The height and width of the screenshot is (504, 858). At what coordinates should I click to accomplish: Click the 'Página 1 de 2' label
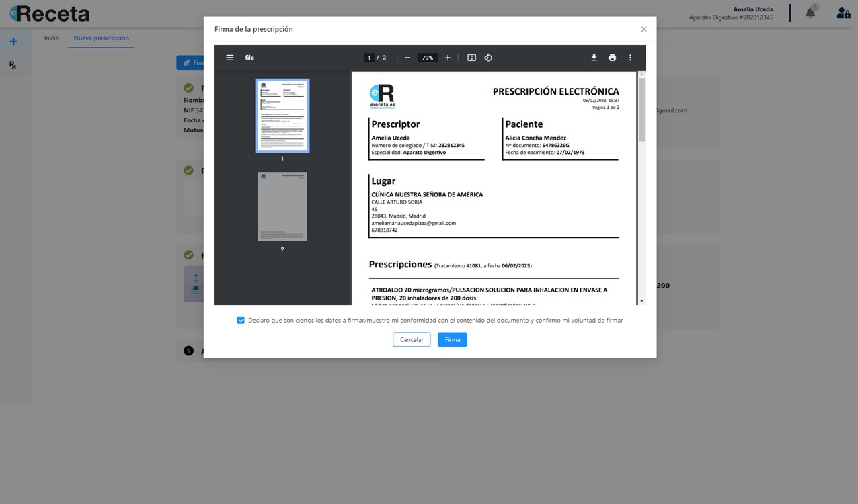tap(606, 107)
